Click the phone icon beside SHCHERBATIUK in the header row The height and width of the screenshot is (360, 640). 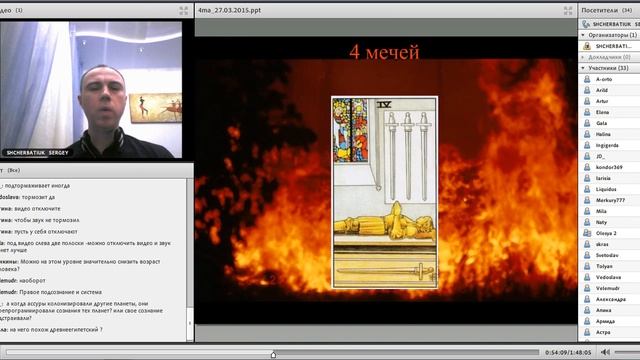(586, 24)
